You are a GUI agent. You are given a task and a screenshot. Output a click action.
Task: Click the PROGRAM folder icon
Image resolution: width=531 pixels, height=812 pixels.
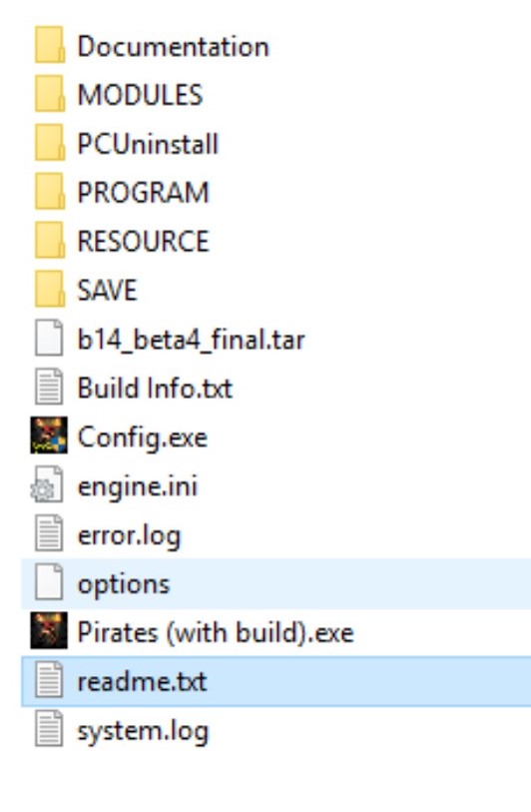(x=49, y=192)
